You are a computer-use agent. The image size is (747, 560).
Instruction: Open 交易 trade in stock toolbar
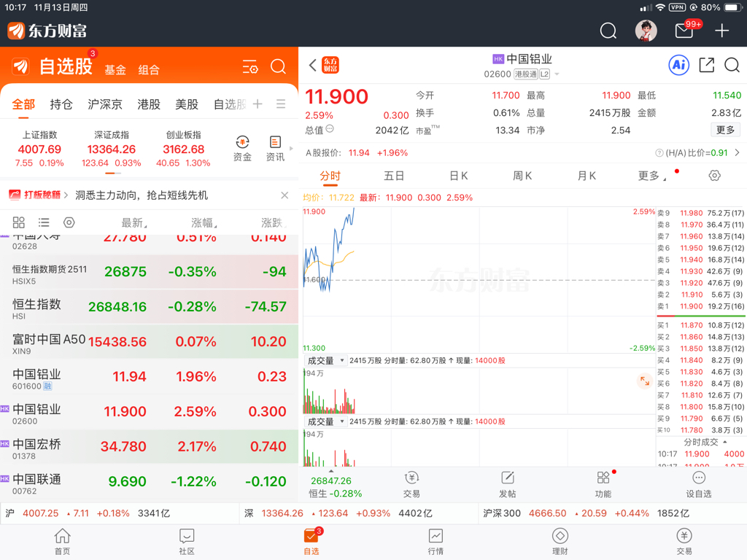(x=411, y=485)
